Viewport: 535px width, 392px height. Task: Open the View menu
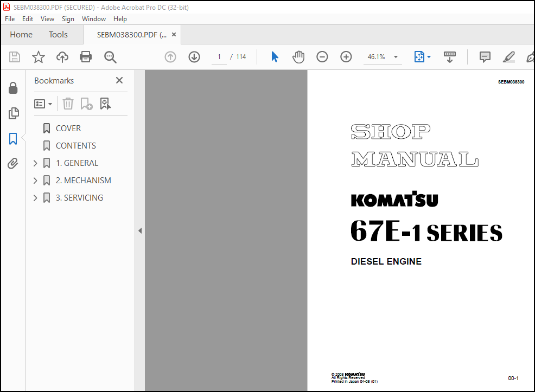pyautogui.click(x=47, y=19)
